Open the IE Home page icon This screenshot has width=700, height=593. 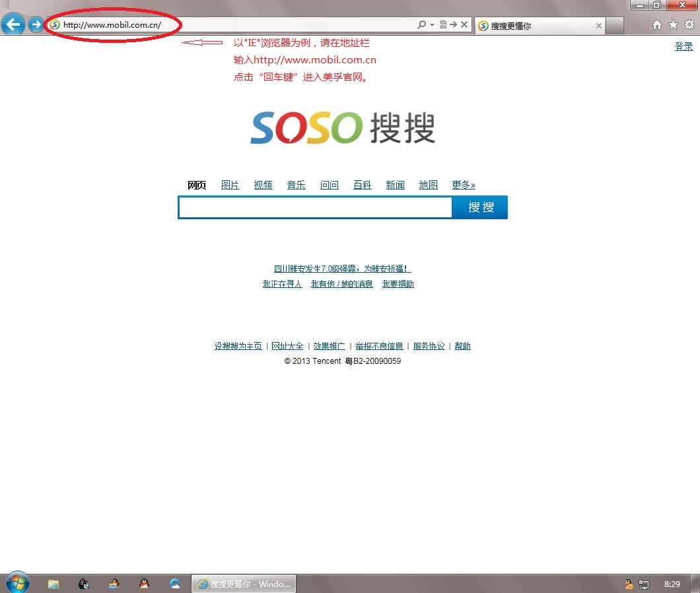click(x=656, y=25)
